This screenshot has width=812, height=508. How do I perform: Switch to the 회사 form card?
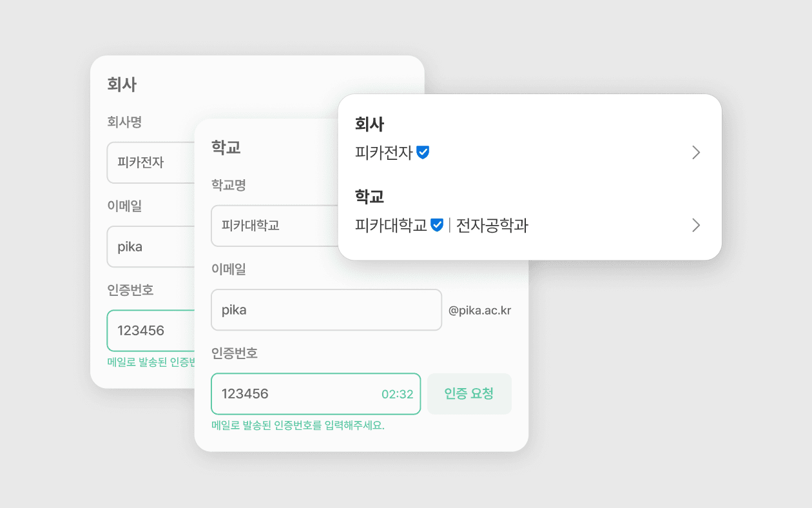tap(121, 84)
